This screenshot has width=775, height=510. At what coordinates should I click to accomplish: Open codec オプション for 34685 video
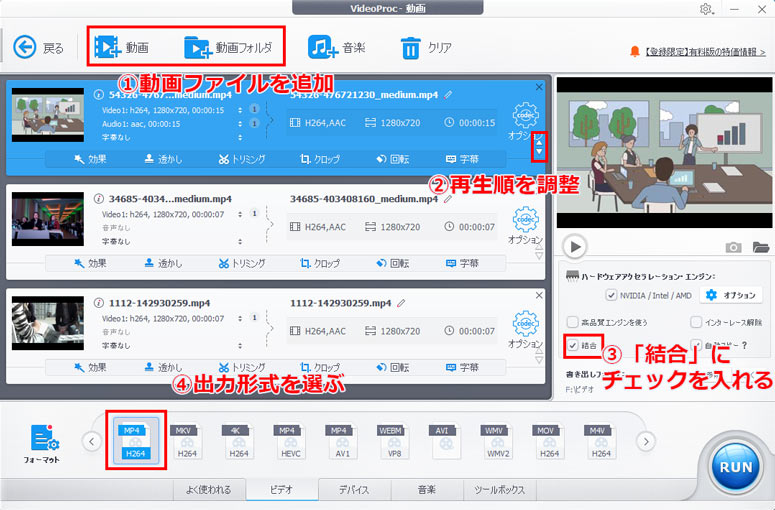(525, 225)
